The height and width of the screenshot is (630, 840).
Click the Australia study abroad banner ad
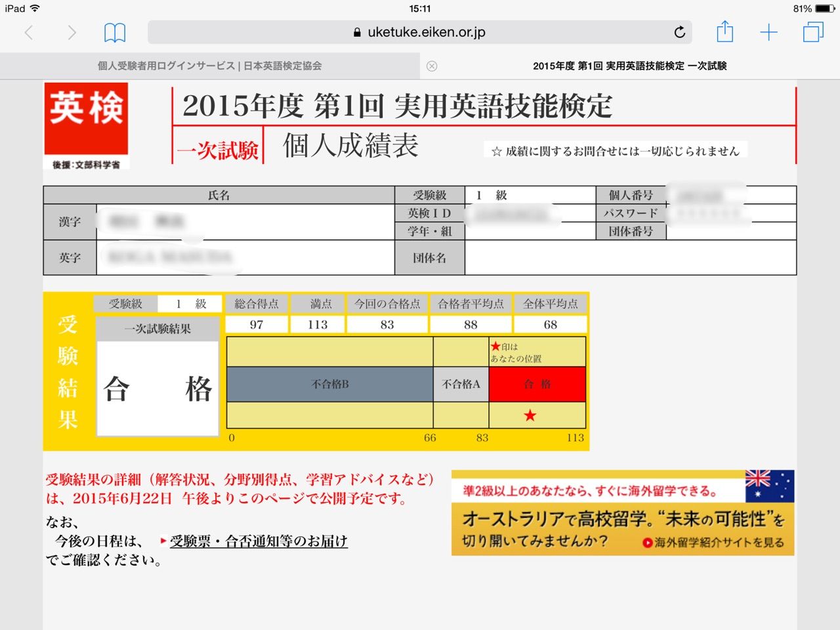(x=623, y=513)
